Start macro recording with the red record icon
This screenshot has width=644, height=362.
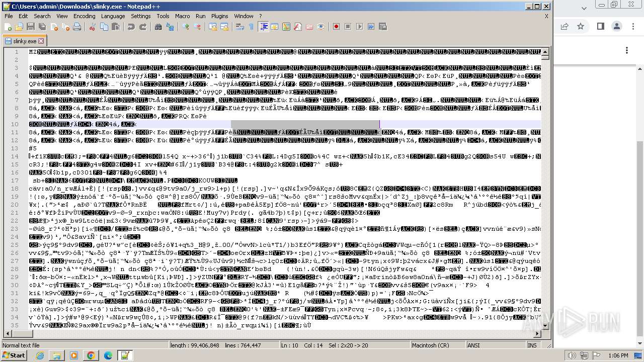(x=336, y=27)
